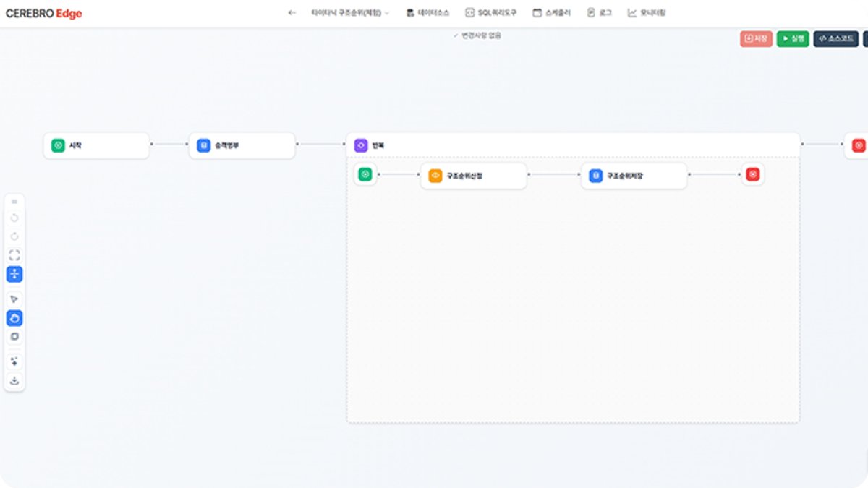Click the download icon in left toolbar
This screenshot has height=488, width=868.
tap(14, 380)
